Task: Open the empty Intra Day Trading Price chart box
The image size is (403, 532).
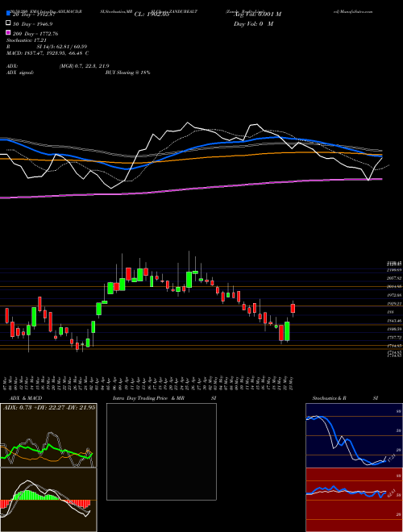Action: pos(161,451)
